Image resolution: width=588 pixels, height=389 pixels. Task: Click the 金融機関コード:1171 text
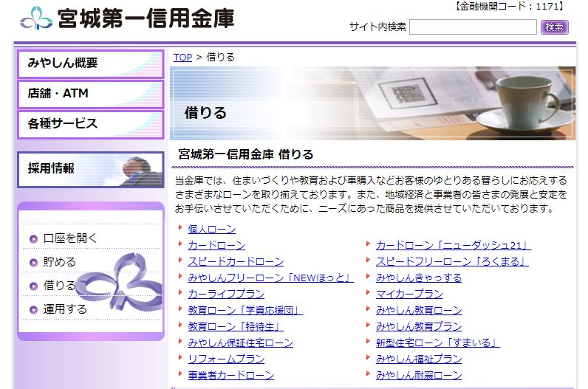click(510, 7)
